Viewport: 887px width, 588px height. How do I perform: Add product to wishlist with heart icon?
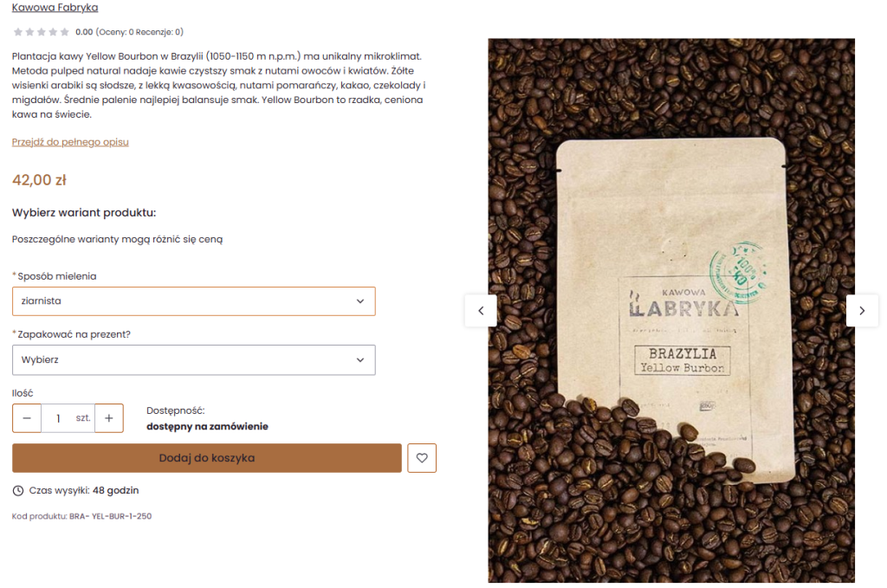pyautogui.click(x=422, y=458)
